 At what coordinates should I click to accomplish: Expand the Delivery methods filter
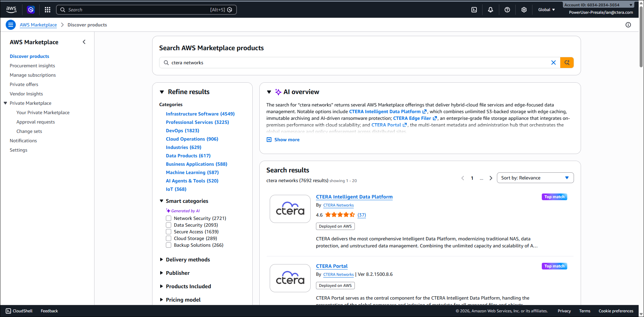[x=162, y=259]
